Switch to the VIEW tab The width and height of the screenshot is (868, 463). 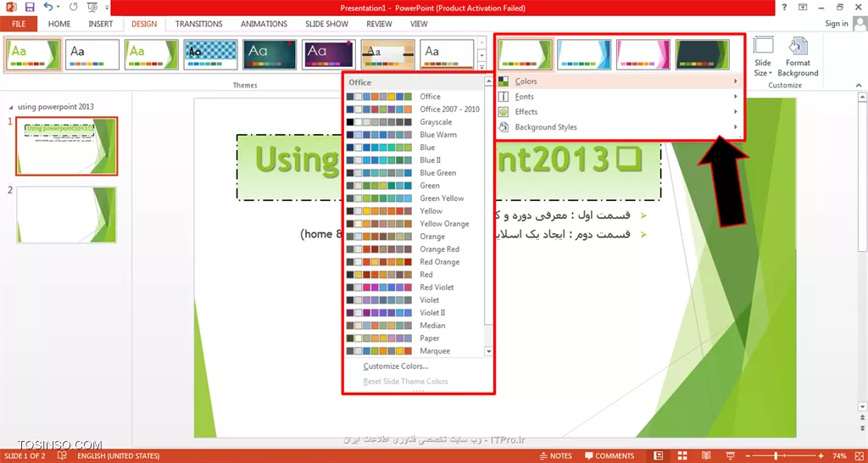coord(419,24)
